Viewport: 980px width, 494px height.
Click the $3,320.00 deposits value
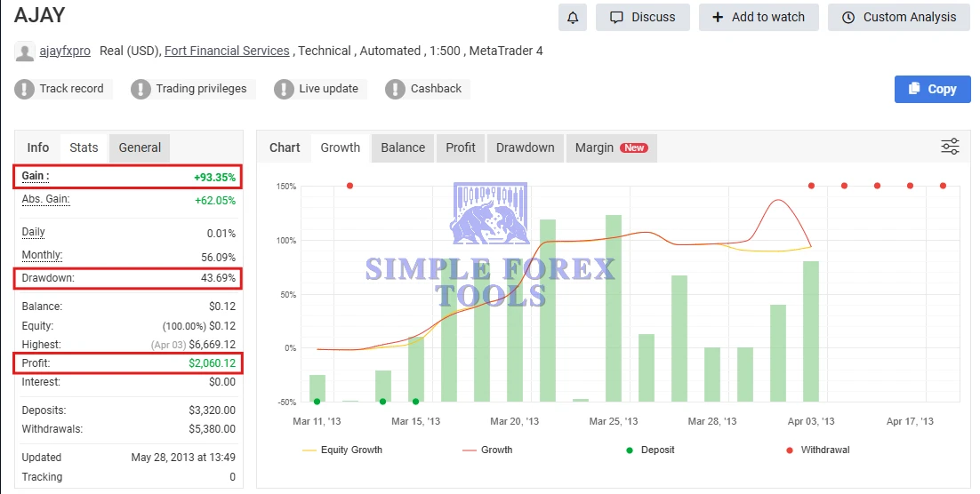212,410
